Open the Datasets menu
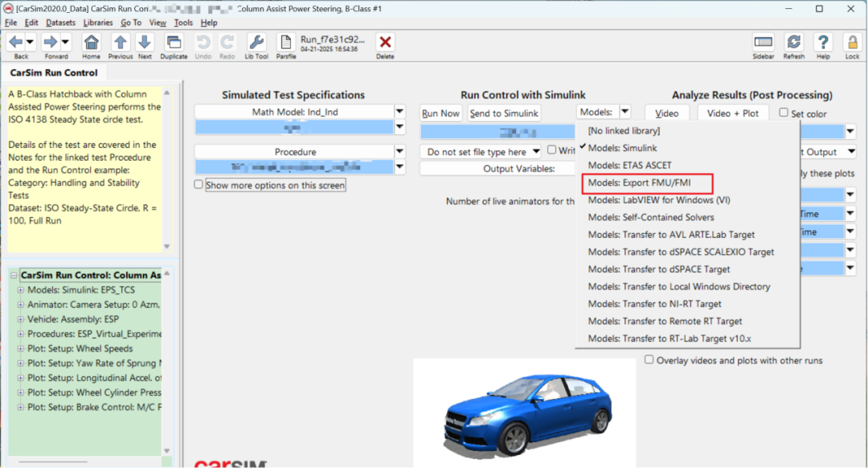Screen dimensions: 868x468 pyautogui.click(x=60, y=23)
